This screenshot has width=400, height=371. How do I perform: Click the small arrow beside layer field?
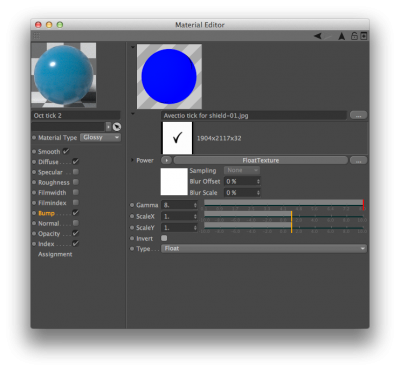pyautogui.click(x=108, y=127)
